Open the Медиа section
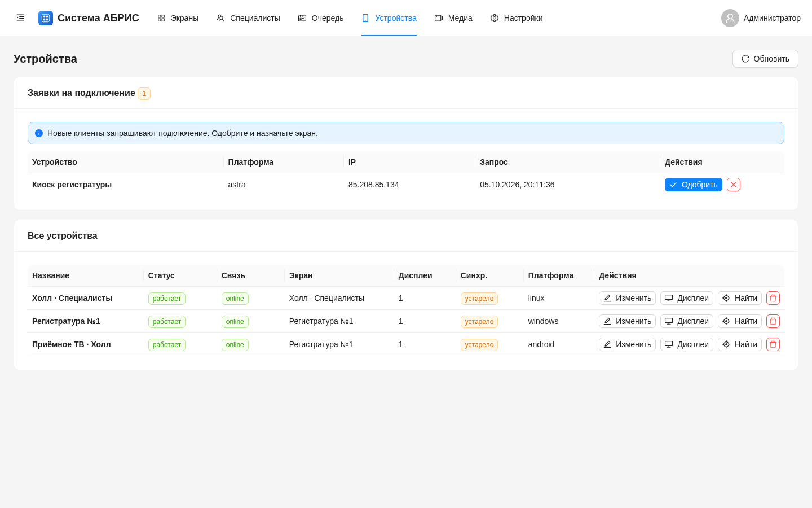Image resolution: width=812 pixels, height=508 pixels. pyautogui.click(x=453, y=18)
